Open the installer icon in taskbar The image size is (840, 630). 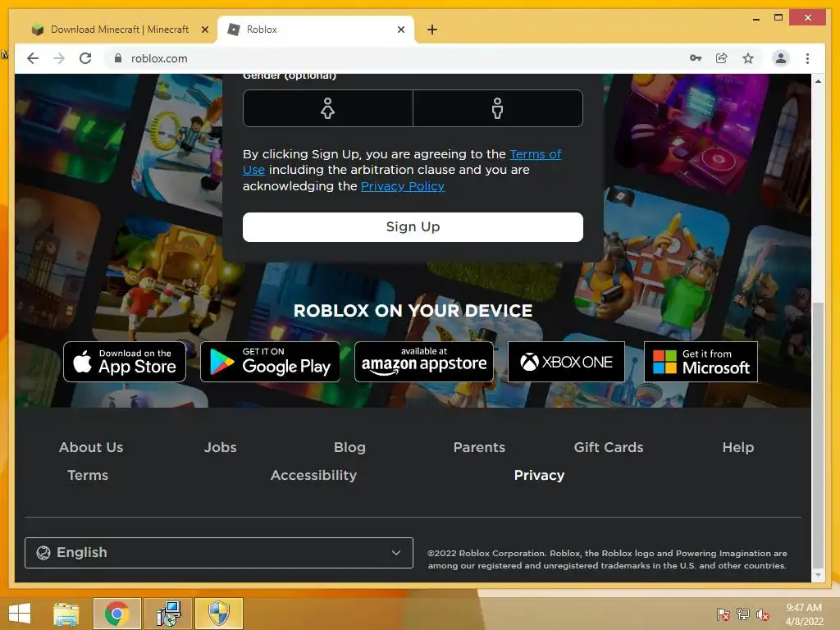pyautogui.click(x=168, y=614)
